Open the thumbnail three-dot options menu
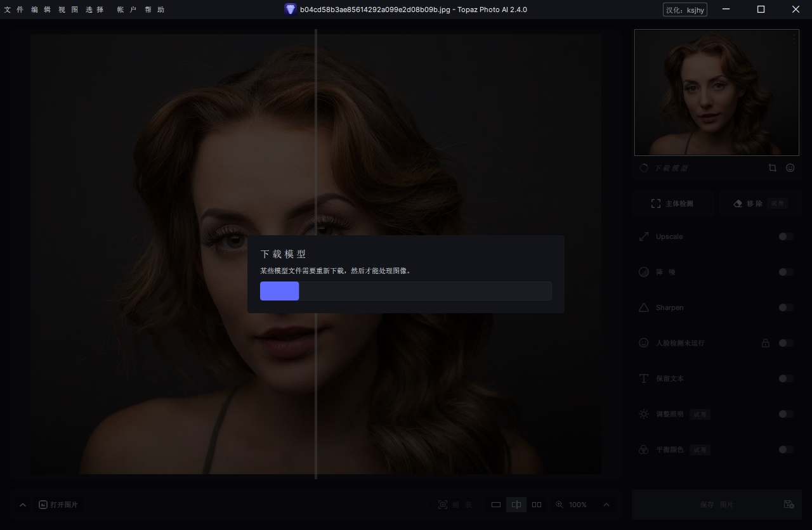The width and height of the screenshot is (812, 530). tap(794, 39)
